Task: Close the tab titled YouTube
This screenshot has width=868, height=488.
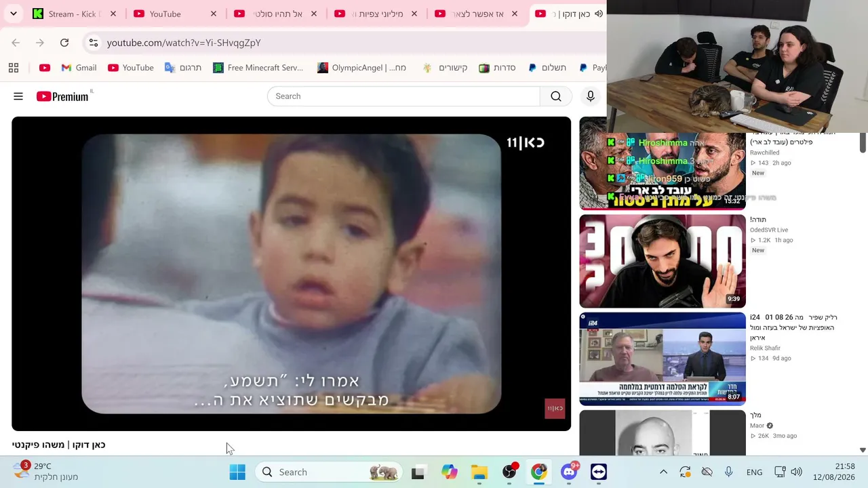Action: [214, 14]
